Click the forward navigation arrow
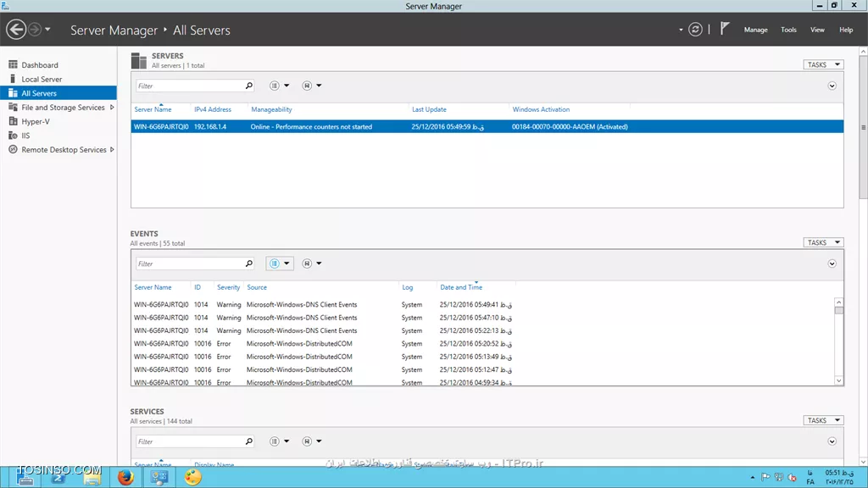This screenshot has height=488, width=868. click(x=34, y=30)
